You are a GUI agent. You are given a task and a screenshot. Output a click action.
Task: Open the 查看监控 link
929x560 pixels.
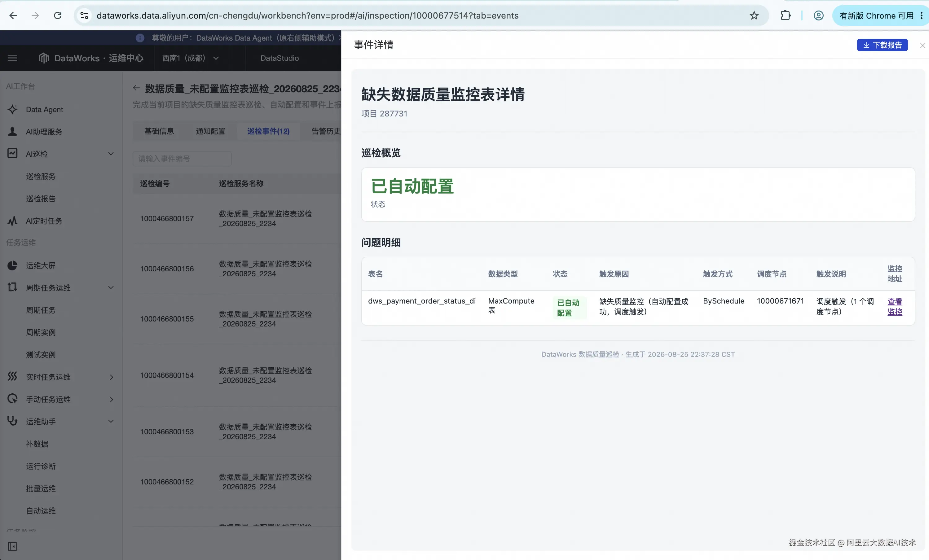(895, 306)
